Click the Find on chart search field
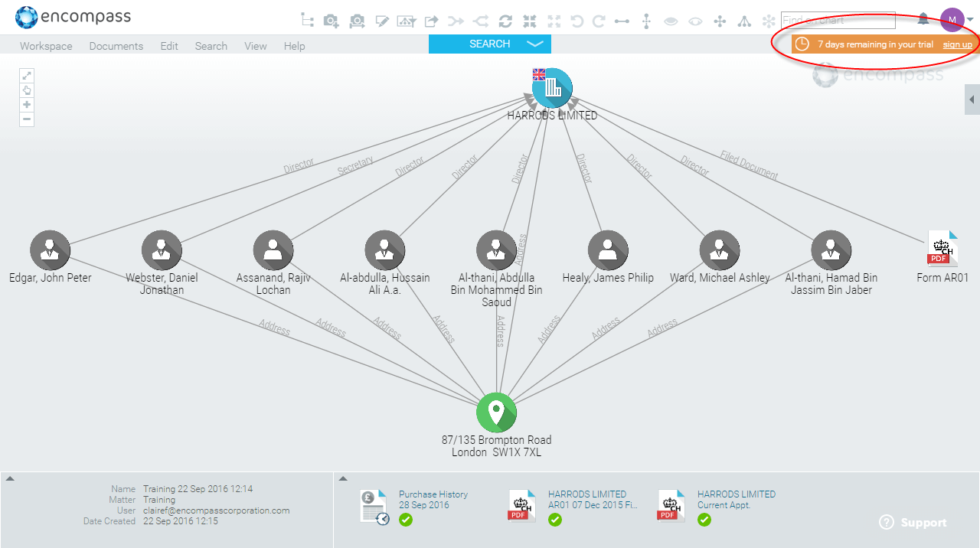Image resolution: width=980 pixels, height=548 pixels. (x=838, y=21)
